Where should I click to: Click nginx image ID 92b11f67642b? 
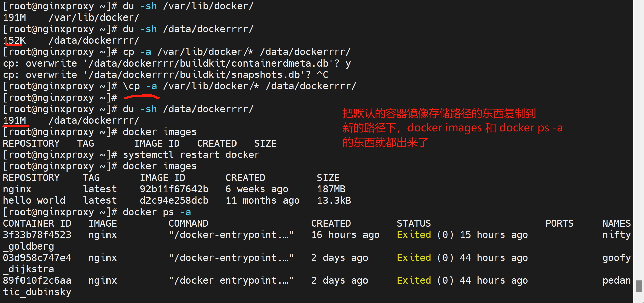(x=174, y=189)
